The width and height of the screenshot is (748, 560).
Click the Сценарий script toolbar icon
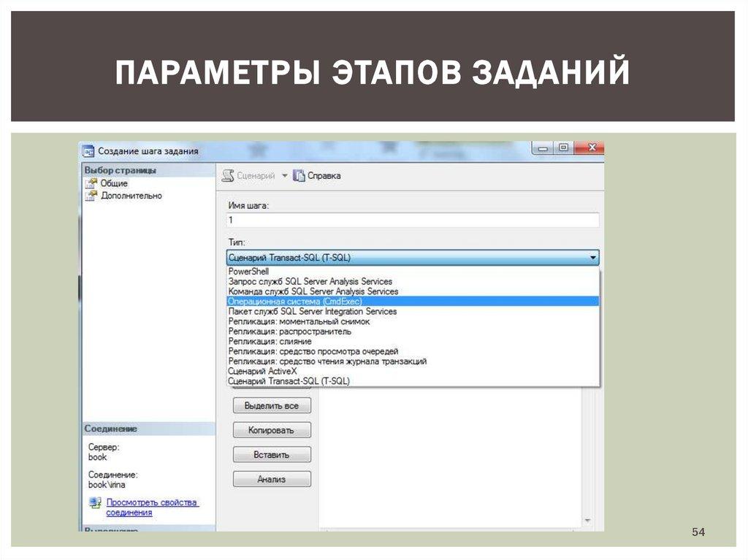[x=228, y=176]
